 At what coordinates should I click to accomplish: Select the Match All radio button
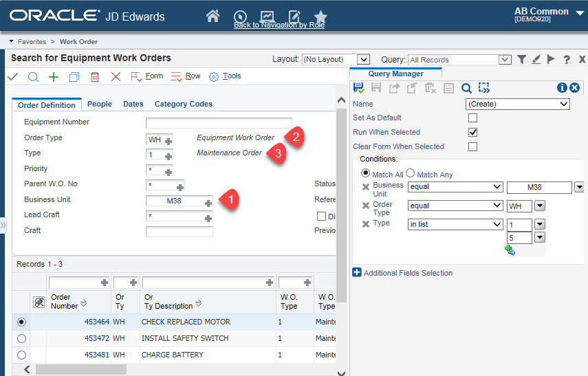pyautogui.click(x=365, y=173)
